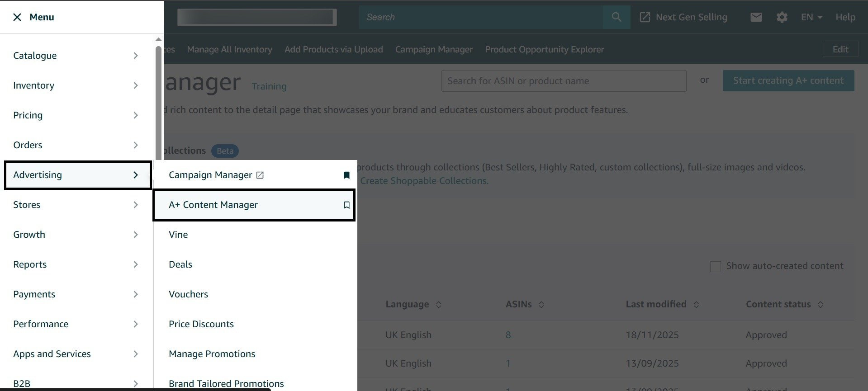This screenshot has width=868, height=391.
Task: Click external link icon beside Campaign Manager
Action: (260, 175)
